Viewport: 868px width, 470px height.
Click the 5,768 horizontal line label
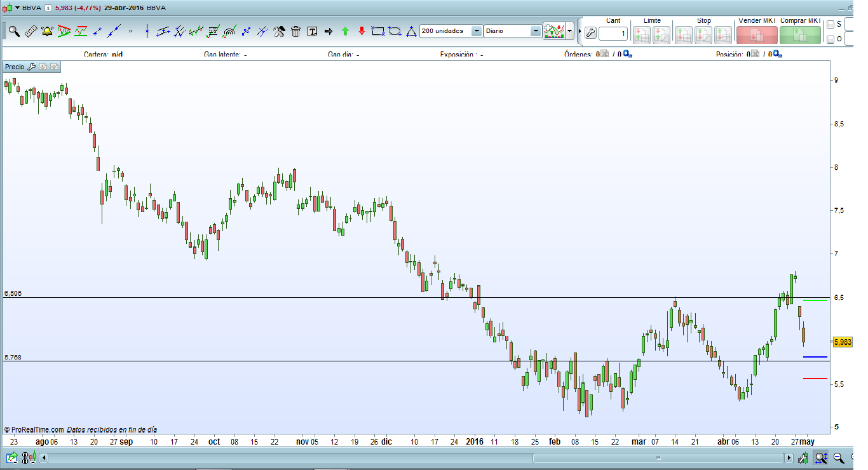(13, 358)
